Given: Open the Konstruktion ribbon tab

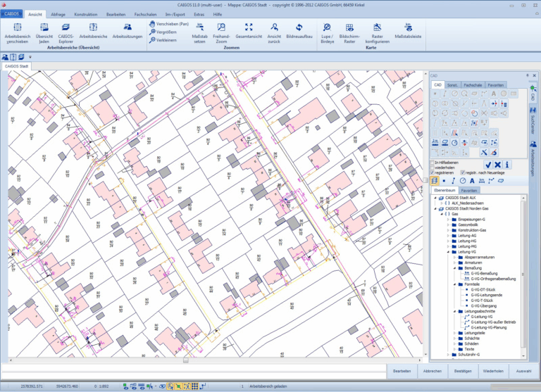Looking at the screenshot, I should [85, 13].
